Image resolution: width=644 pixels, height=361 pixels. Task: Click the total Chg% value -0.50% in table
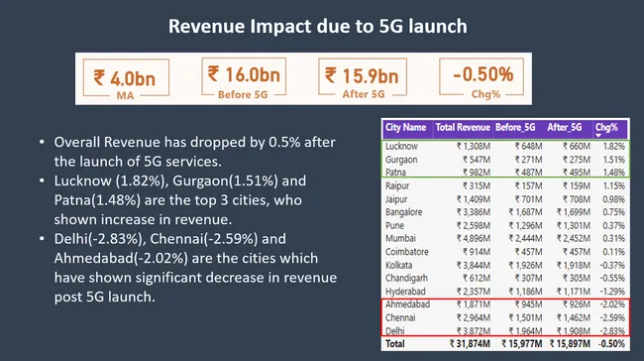tap(612, 344)
